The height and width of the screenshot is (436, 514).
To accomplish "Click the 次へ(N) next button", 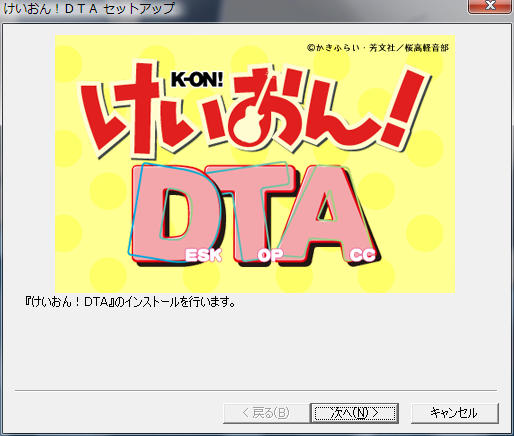I will pos(355,413).
